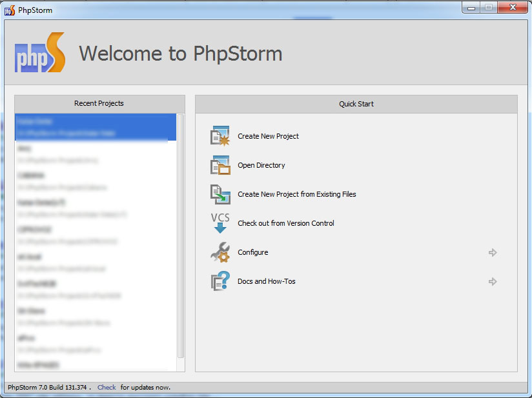Viewport: 532px width, 398px height.
Task: Expand the Configure submenu arrow
Action: [x=493, y=252]
